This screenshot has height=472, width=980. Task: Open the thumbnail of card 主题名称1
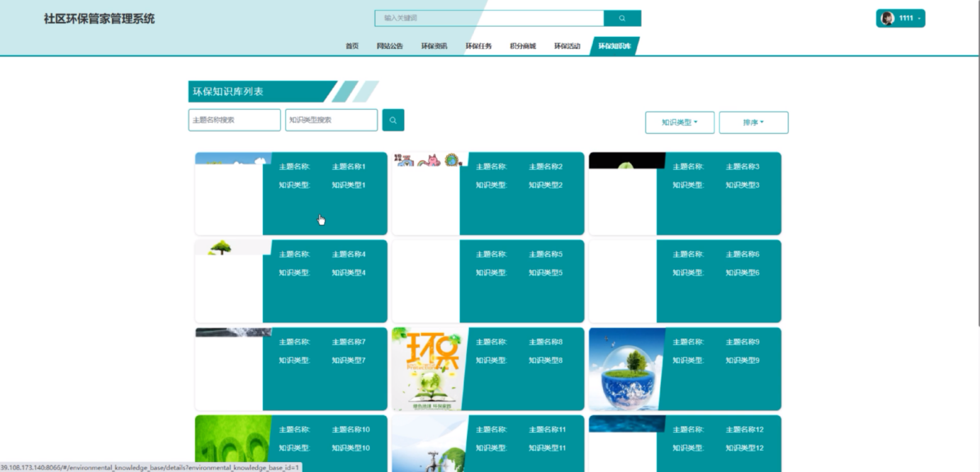click(232, 159)
